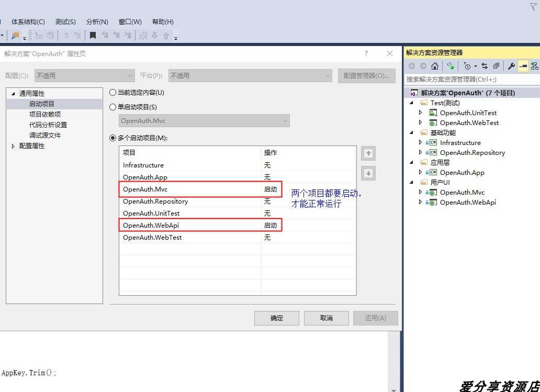Open the 平台(P) dropdown

click(250, 75)
